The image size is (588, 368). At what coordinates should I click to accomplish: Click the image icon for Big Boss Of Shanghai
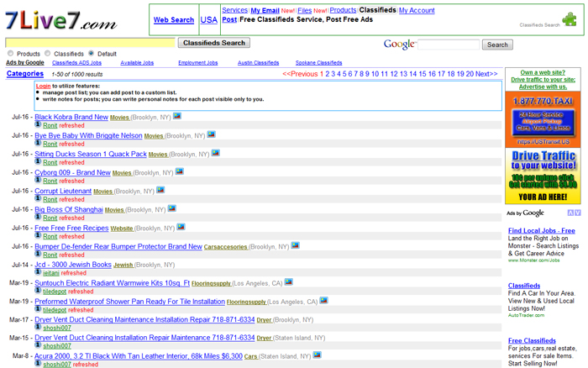pos(172,208)
